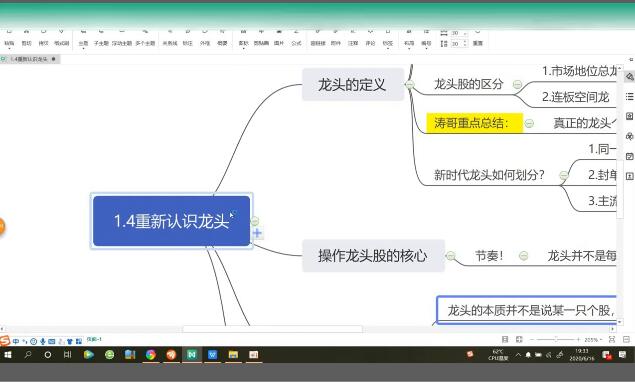Click blue plus button beside central topic
Viewport: 635px width, 382px height.
(x=257, y=233)
